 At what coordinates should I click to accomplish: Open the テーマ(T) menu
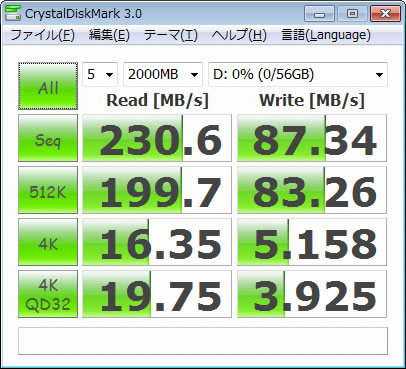click(x=171, y=35)
